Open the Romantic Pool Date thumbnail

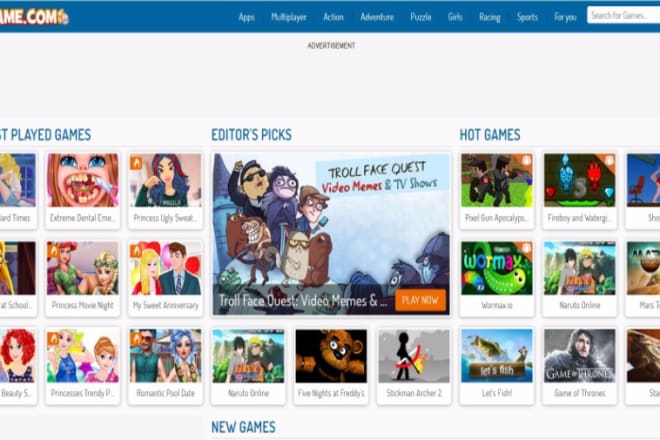click(x=165, y=356)
